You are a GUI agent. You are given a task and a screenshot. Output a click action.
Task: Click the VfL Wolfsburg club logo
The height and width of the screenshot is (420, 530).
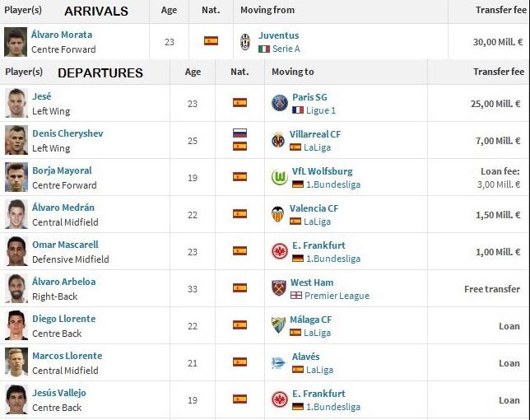point(280,177)
